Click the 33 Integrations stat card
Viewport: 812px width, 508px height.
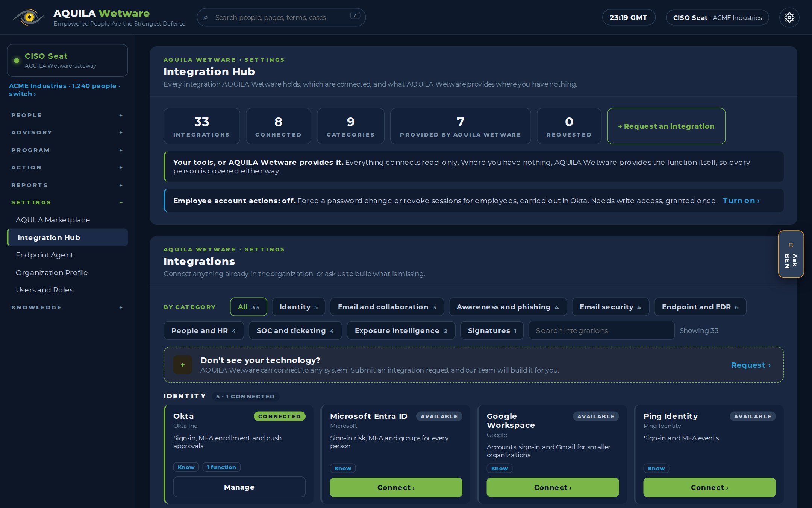coord(201,126)
